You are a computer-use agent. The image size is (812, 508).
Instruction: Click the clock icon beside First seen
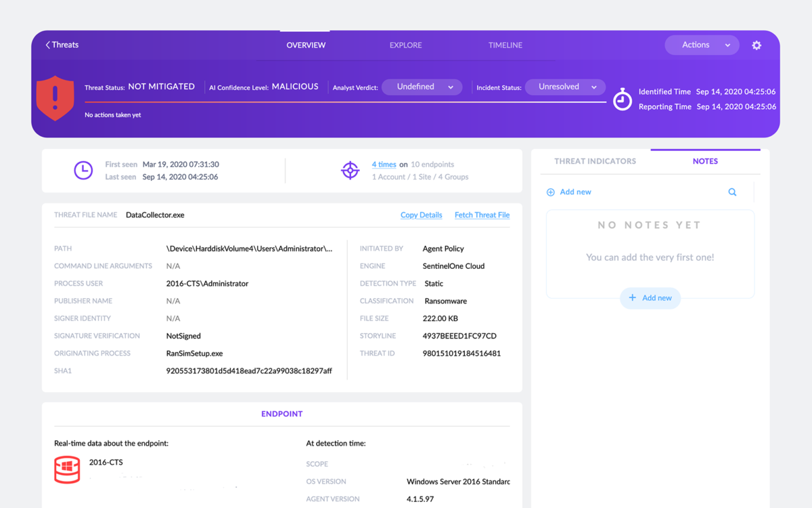click(x=83, y=171)
